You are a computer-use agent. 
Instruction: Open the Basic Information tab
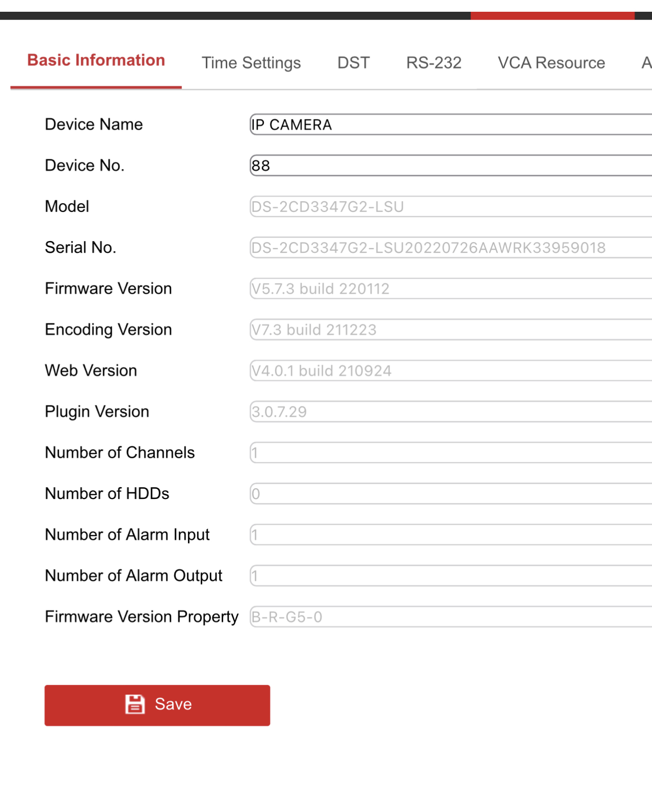96,60
